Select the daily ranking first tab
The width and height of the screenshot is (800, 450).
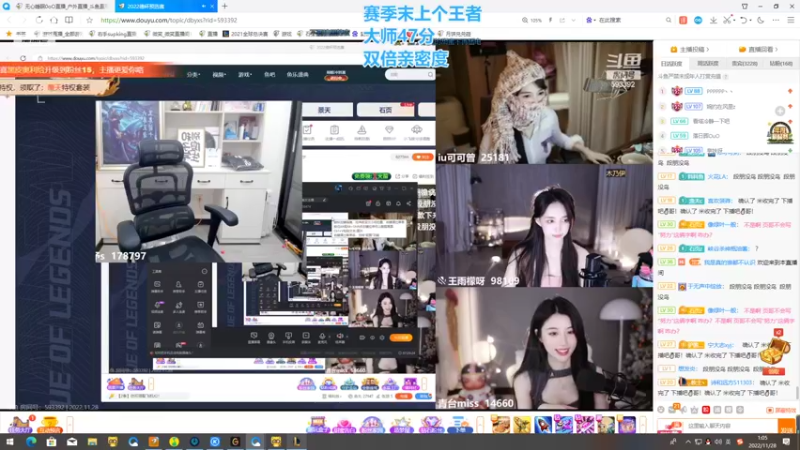pyautogui.click(x=671, y=63)
